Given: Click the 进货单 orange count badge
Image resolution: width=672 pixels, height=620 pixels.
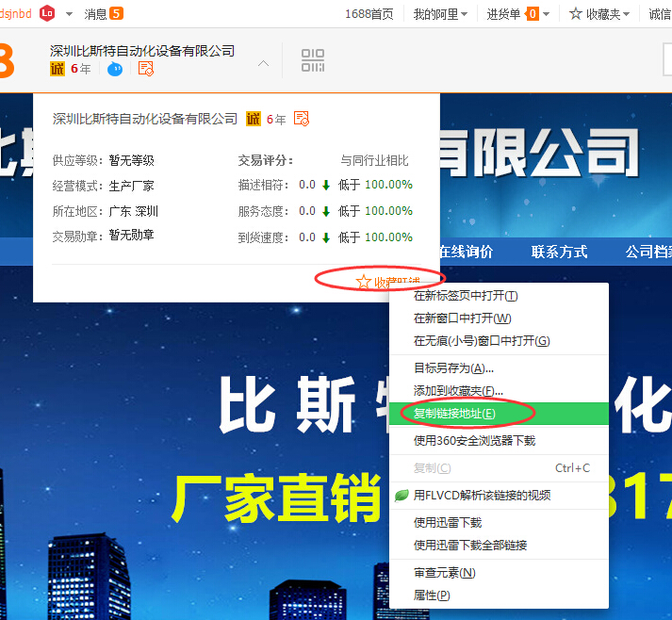Looking at the screenshot, I should [532, 14].
